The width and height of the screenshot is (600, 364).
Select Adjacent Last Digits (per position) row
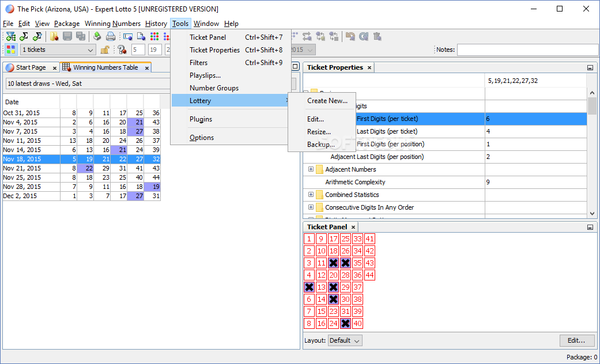coord(445,157)
